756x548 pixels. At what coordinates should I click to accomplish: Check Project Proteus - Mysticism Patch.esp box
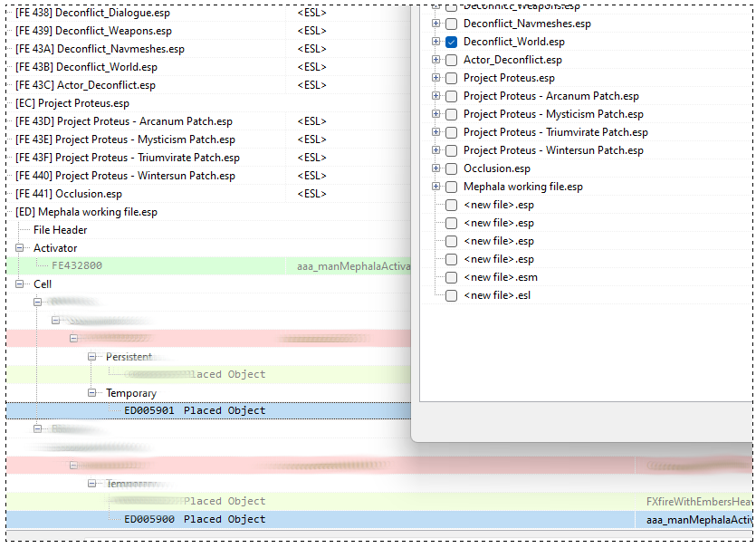click(451, 114)
